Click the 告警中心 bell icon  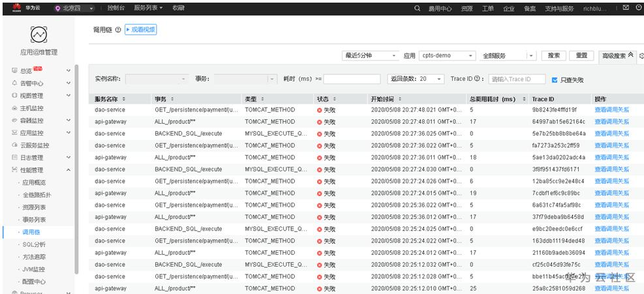coord(14,83)
